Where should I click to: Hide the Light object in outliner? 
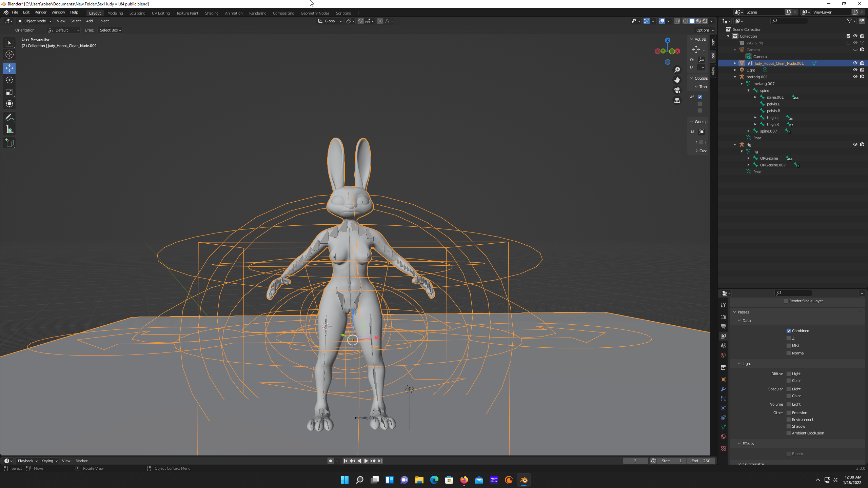[x=855, y=70]
